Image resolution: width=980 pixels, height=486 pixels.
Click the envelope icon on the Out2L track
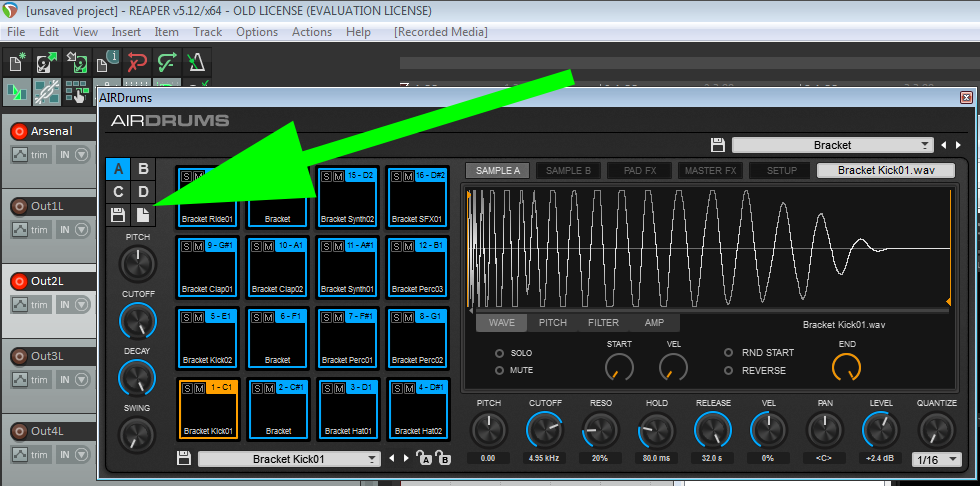point(19,305)
